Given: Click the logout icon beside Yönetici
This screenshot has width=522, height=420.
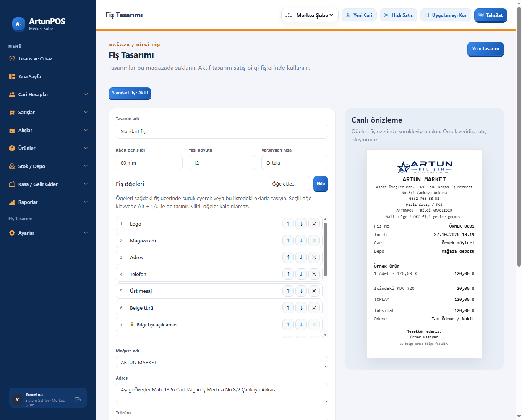Looking at the screenshot, I should point(78,400).
